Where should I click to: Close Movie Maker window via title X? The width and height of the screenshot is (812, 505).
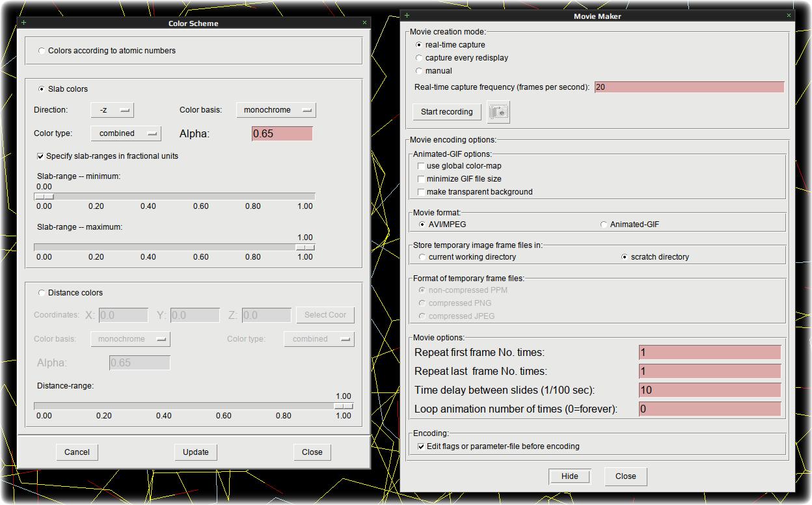[x=789, y=16]
